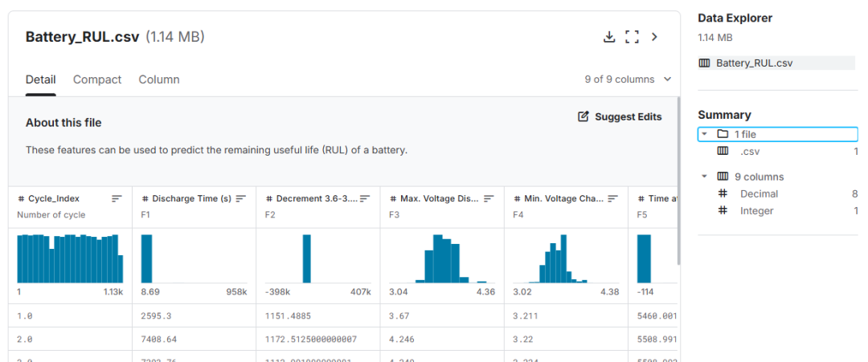Screen dimensions: 868x362
Task: Switch to the Column tab
Action: [159, 79]
